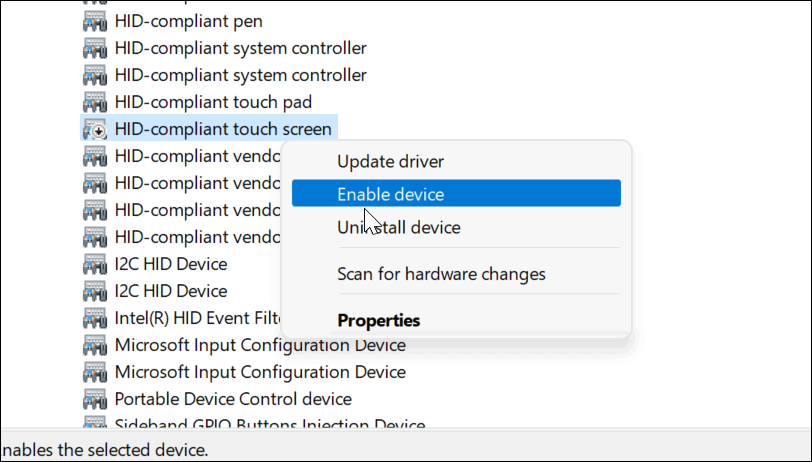This screenshot has width=812, height=462.
Task: Select the lower Microsoft Input Configuration Device label
Action: click(260, 372)
